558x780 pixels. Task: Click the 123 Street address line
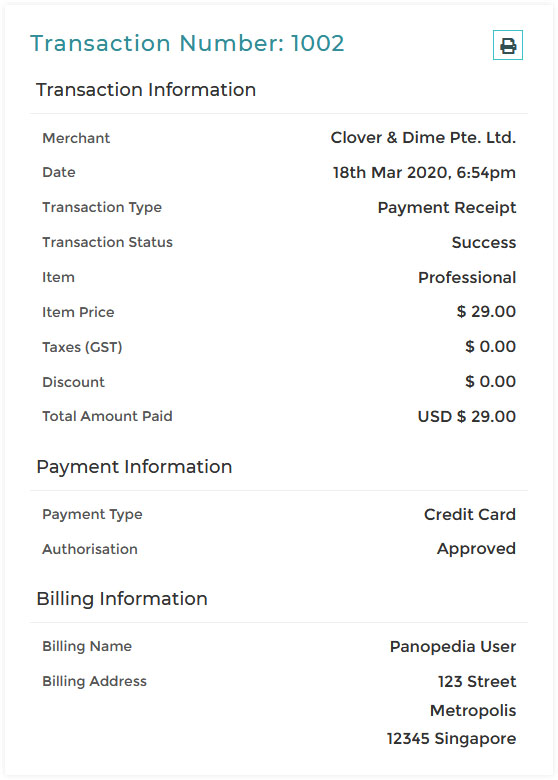(477, 682)
